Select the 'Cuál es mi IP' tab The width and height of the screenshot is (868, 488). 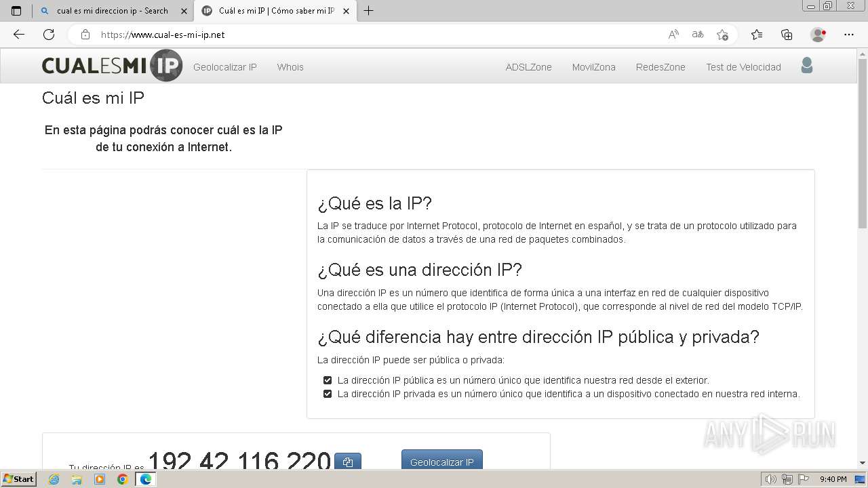click(x=276, y=11)
